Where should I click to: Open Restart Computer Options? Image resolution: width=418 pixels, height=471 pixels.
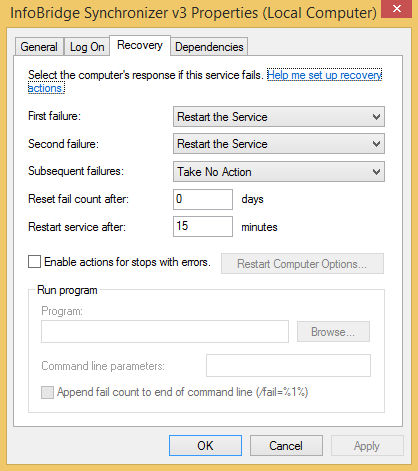point(302,264)
